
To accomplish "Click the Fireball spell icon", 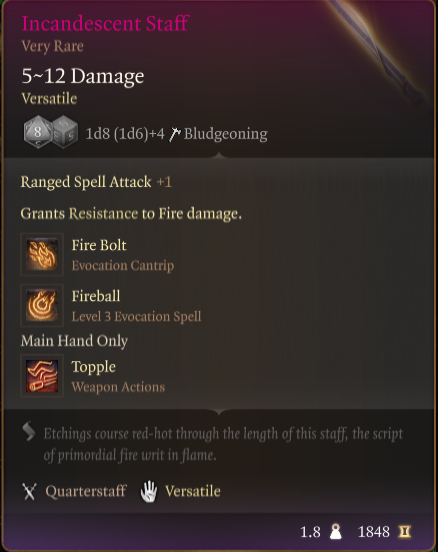I will [42, 305].
